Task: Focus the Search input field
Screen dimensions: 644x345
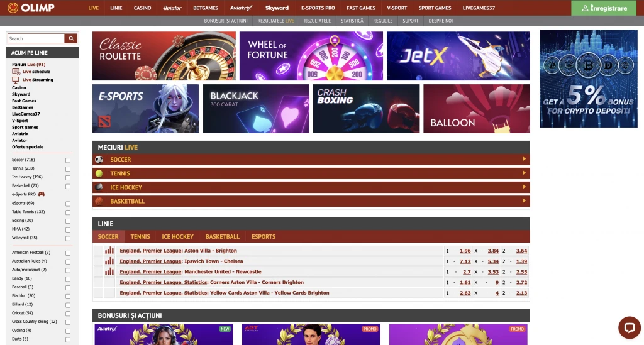Action: click(36, 38)
